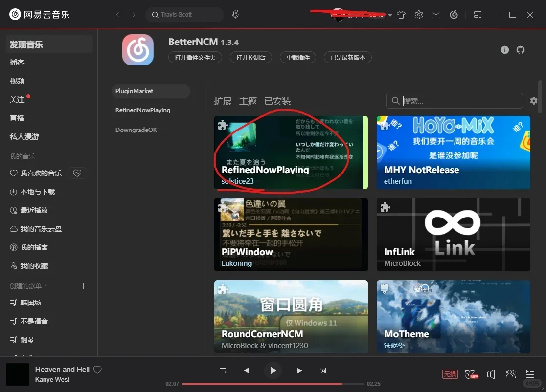
Task: Click the top search box Travis Scott
Action: (x=184, y=15)
